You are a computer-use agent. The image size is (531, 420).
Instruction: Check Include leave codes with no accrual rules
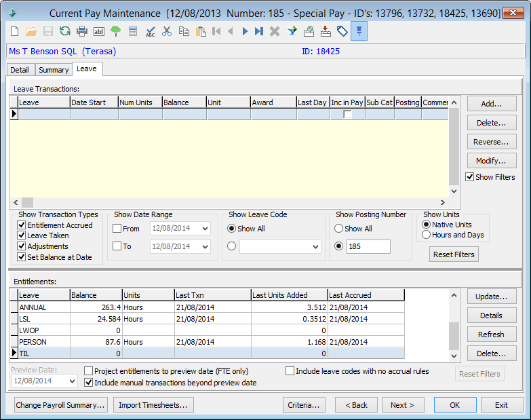(x=290, y=371)
